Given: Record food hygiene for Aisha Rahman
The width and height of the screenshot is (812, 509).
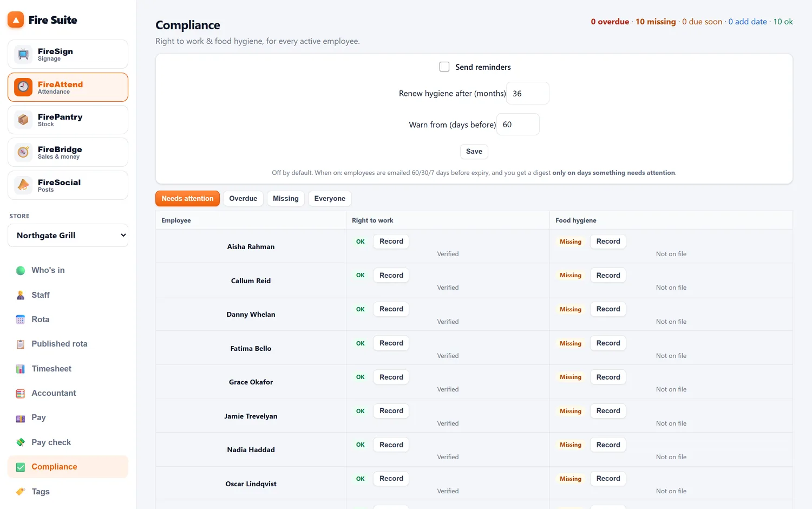Looking at the screenshot, I should pos(608,242).
